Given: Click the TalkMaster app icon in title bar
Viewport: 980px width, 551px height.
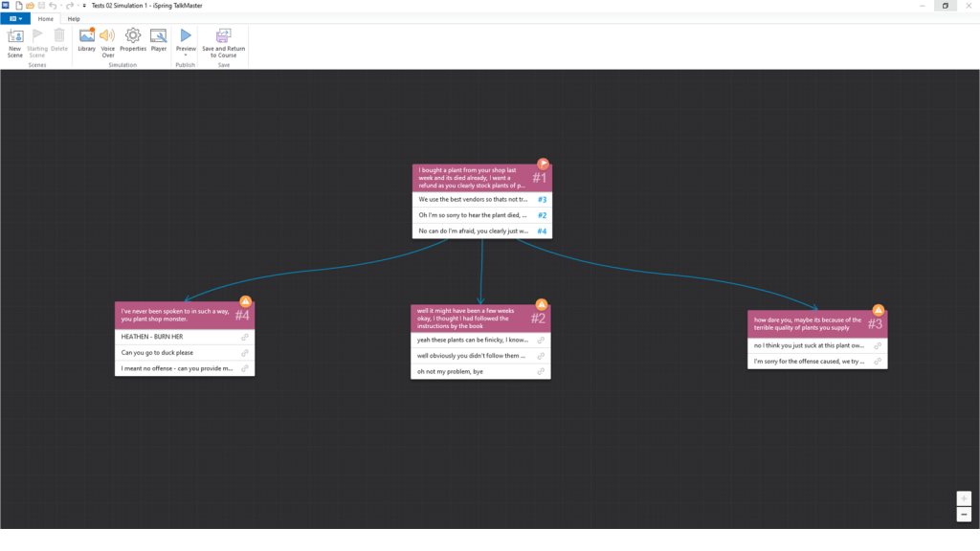Looking at the screenshot, I should (x=6, y=6).
